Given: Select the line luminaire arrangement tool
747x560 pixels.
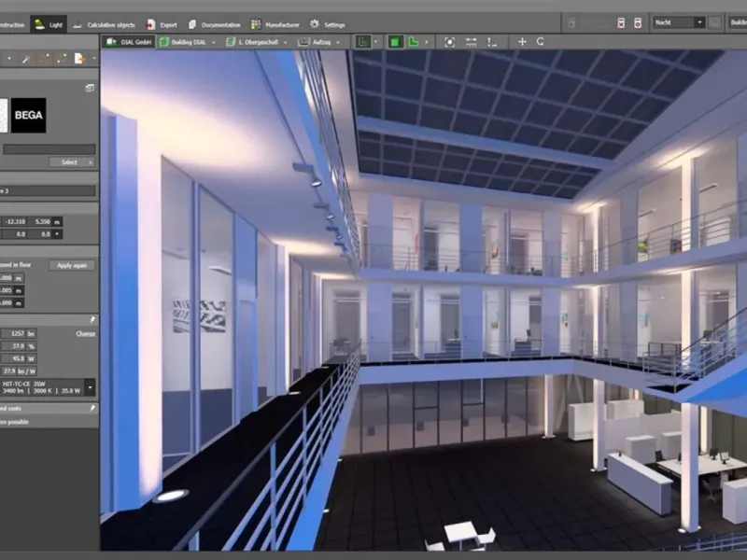Looking at the screenshot, I should coord(26,59).
